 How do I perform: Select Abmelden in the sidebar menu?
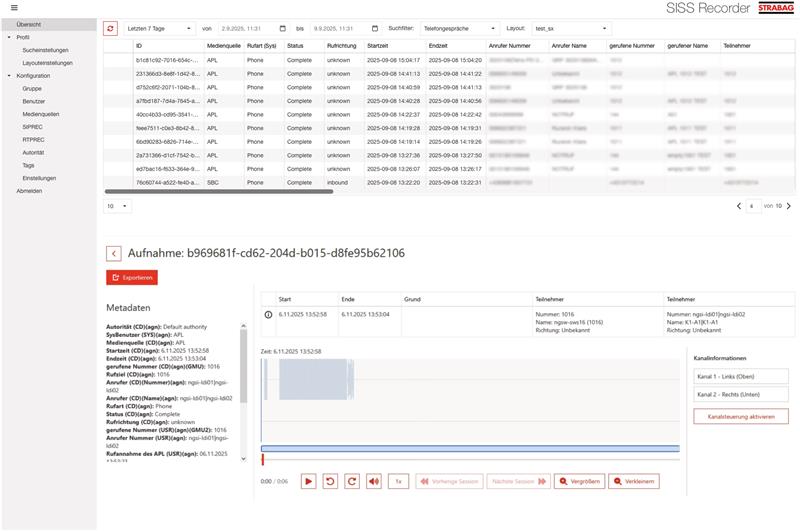tap(30, 190)
